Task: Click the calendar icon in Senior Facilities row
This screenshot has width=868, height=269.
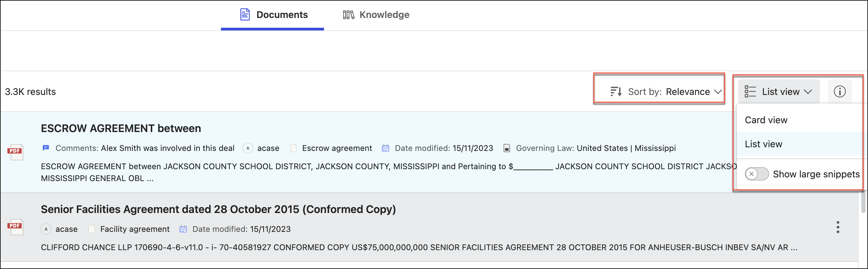Action: click(x=183, y=229)
